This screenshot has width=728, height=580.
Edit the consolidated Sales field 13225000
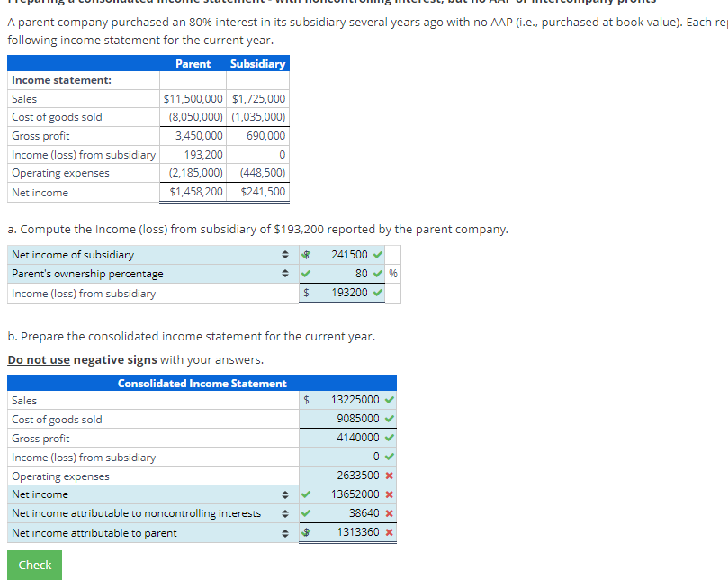coord(348,400)
